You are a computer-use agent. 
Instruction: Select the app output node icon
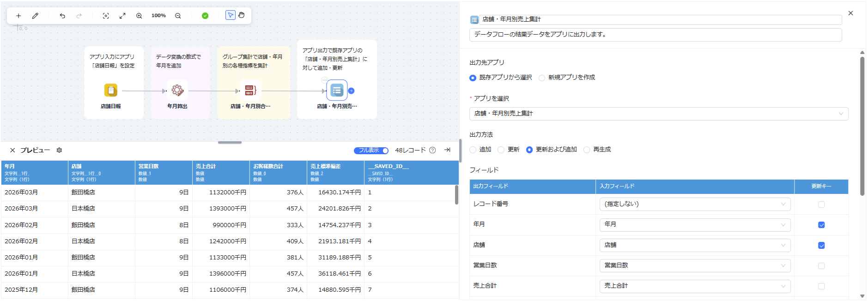(x=337, y=90)
